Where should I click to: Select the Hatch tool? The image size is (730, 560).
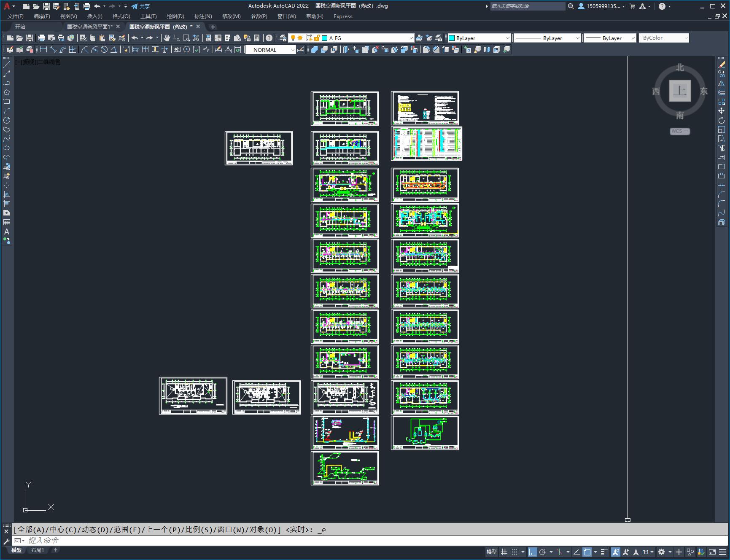coord(7,194)
